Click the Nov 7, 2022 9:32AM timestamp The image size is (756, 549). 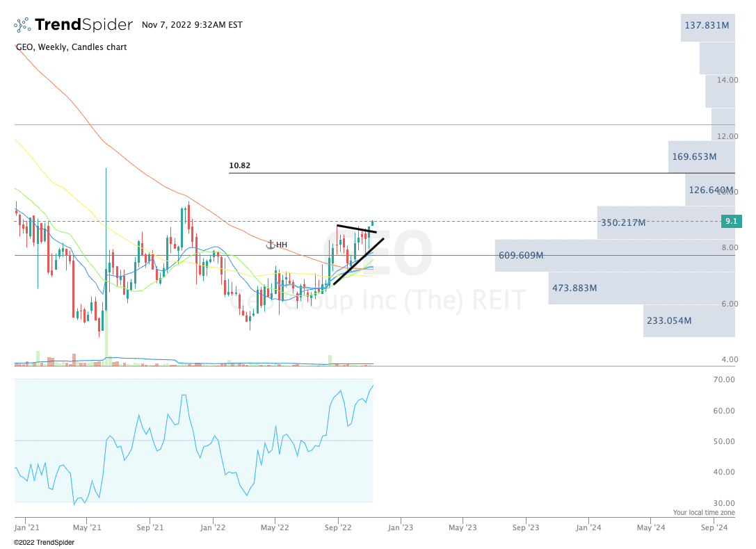(191, 24)
